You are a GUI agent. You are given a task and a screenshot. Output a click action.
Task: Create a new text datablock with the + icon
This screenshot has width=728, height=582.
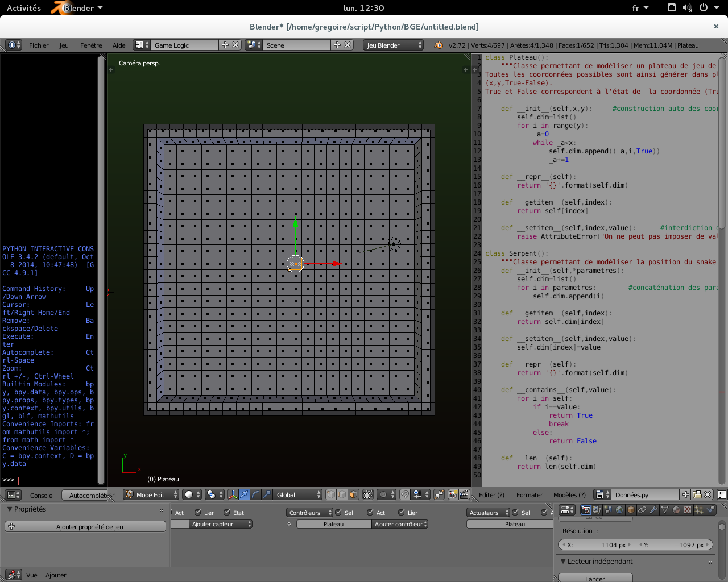point(685,494)
